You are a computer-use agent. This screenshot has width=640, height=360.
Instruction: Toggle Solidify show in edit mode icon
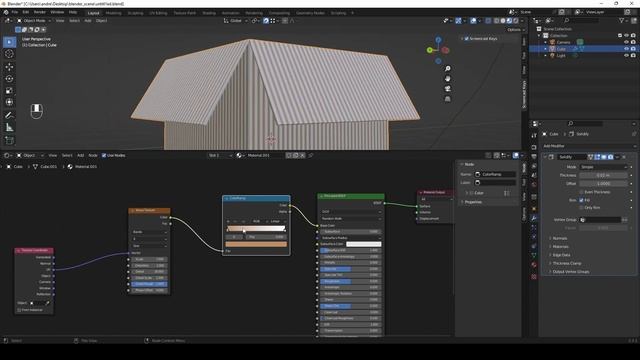597,157
